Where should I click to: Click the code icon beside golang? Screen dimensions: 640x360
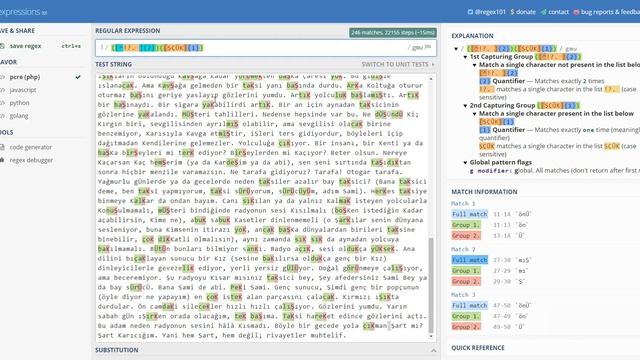click(x=2, y=116)
